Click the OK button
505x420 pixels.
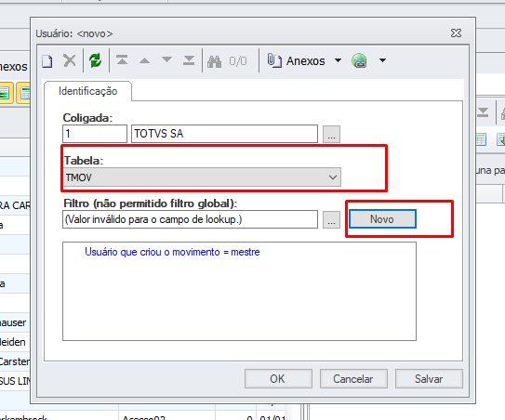click(278, 379)
